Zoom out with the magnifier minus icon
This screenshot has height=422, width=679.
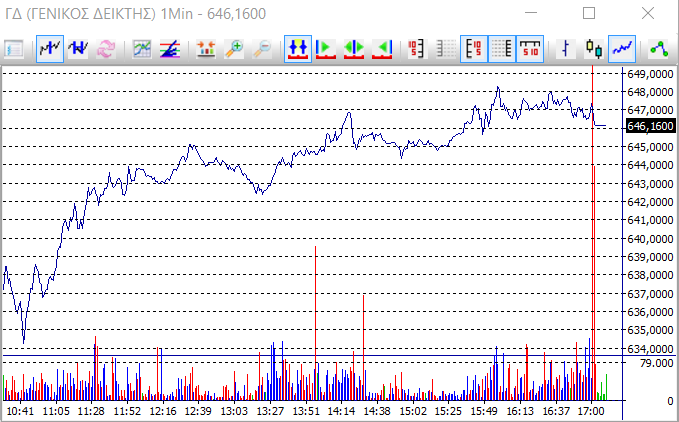[262, 49]
